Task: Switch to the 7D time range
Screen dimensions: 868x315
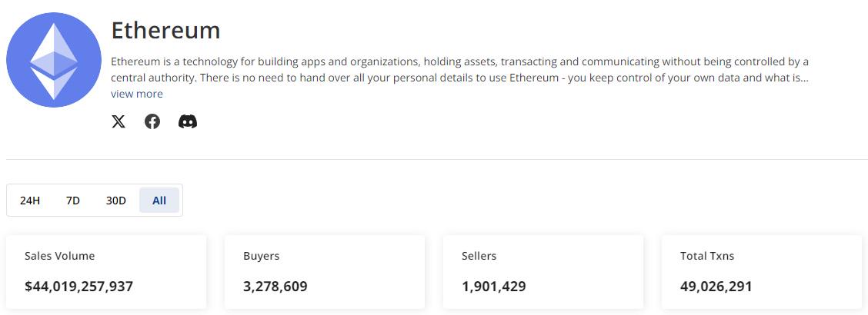Action: point(73,201)
